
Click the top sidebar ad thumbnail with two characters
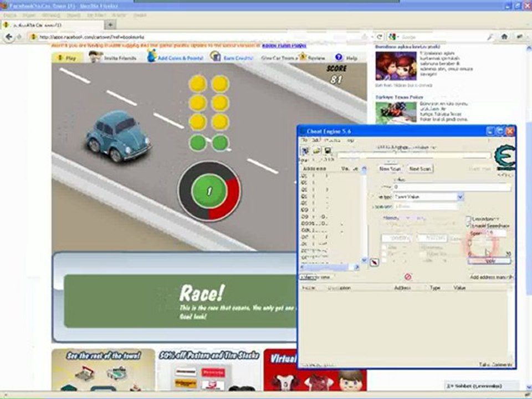tap(396, 65)
